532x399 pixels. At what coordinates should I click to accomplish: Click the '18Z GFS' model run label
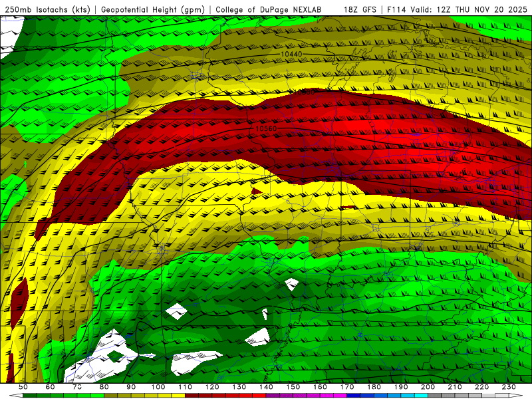tap(360, 10)
